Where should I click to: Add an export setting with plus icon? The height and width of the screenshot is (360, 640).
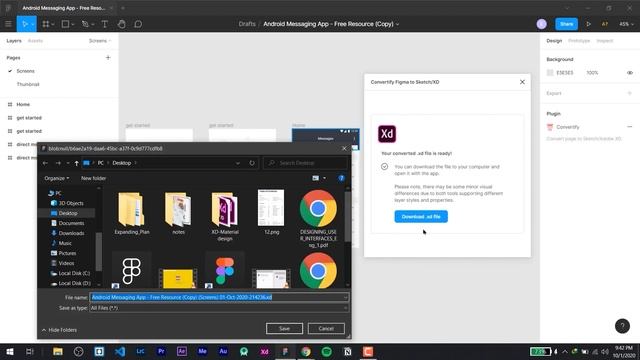[630, 93]
